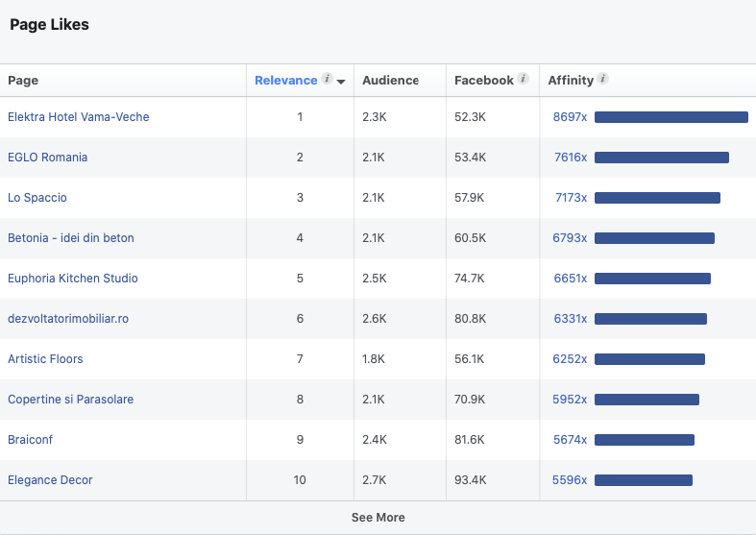Open Elektra Hotel Vama-Veche page link
The image size is (756, 535).
pos(79,117)
